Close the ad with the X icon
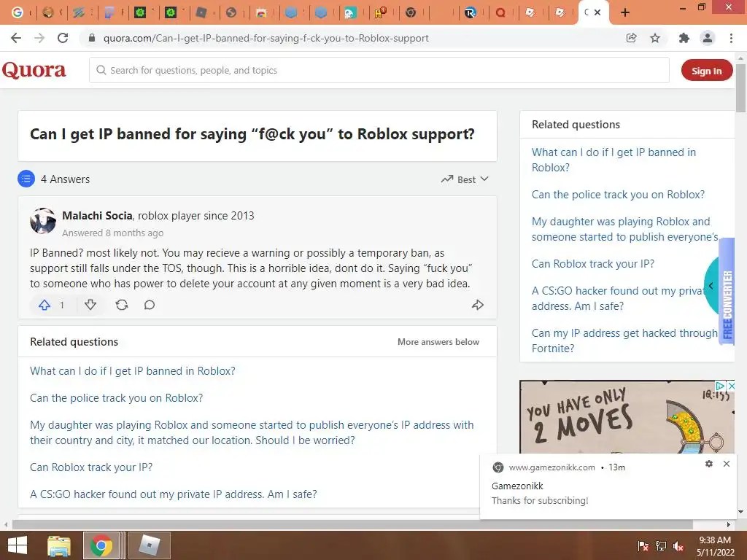The height and width of the screenshot is (560, 747). 731,386
